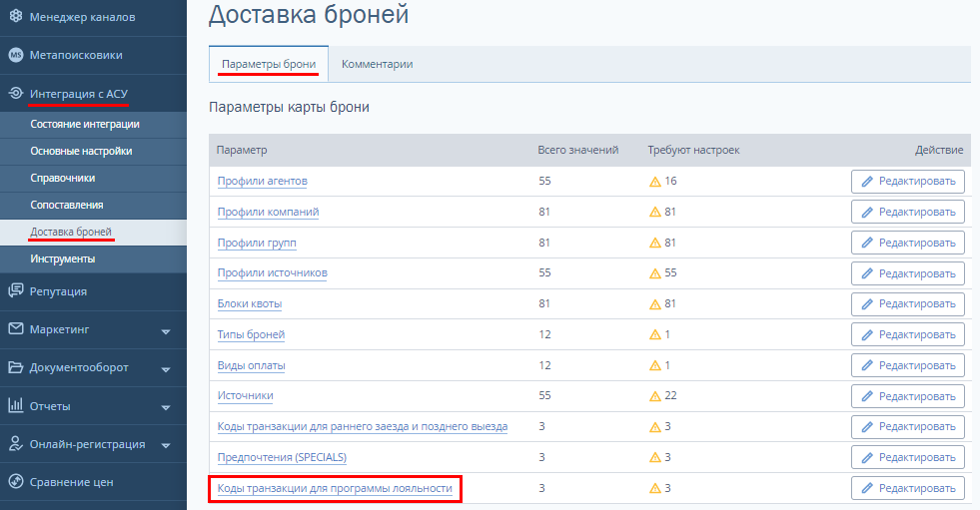The width and height of the screenshot is (980, 510).
Task: Open the Профили компаний link
Action: [x=268, y=212]
